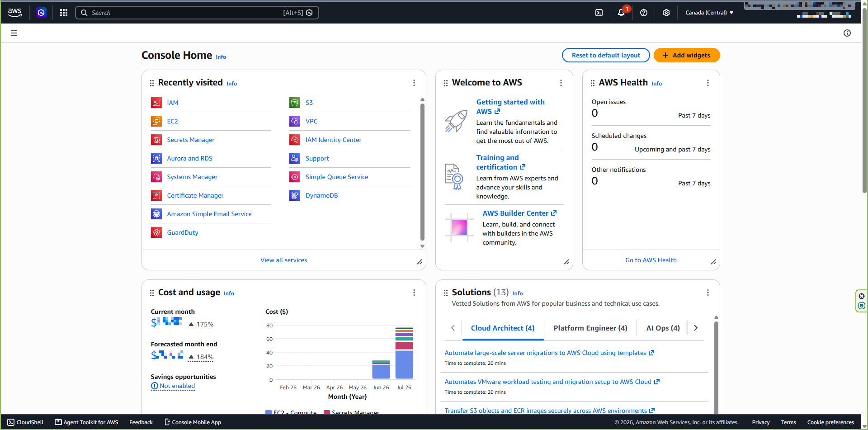Click the IAM Identity Center icon
This screenshot has width=868, height=430.
click(295, 140)
